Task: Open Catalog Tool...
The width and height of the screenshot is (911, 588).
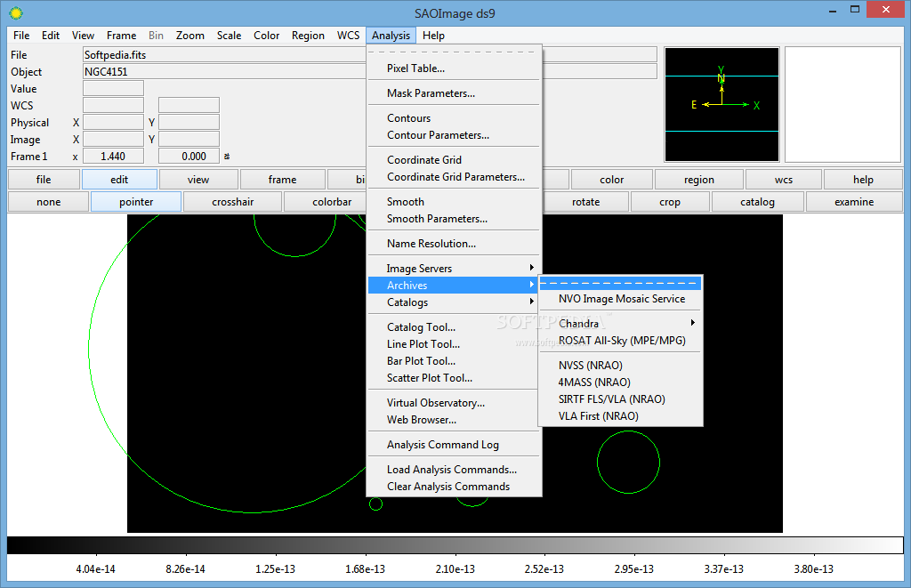Action: (x=455, y=327)
